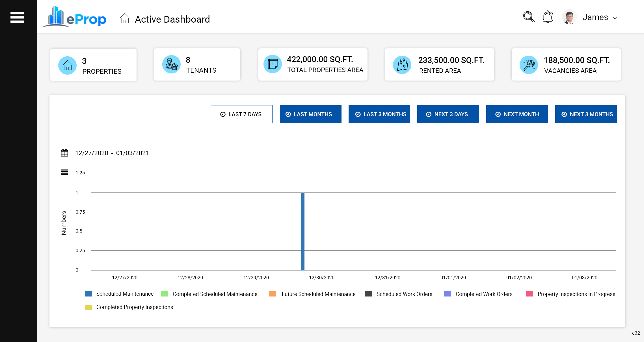
Task: Click the yellow Completed Property Inspections swatch
Action: 88,307
